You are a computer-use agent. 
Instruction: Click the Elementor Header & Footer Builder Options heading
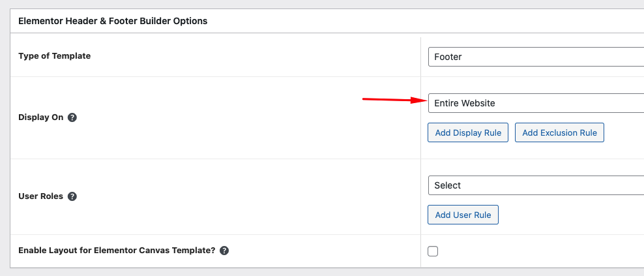113,21
